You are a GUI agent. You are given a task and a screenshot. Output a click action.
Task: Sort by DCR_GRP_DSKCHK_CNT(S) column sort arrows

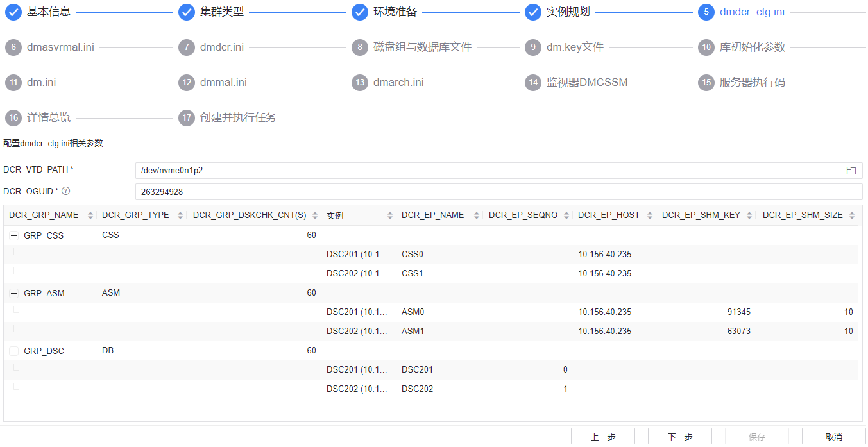tap(314, 215)
